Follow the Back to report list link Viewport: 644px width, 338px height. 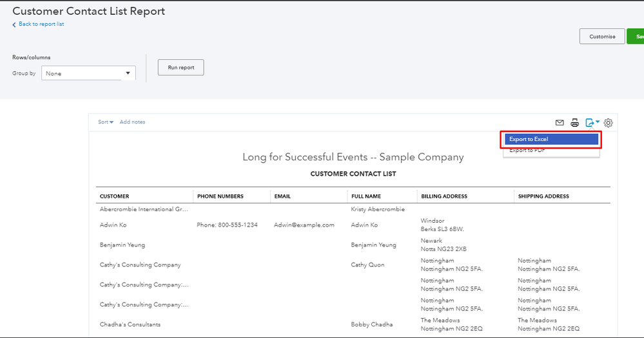coord(41,24)
